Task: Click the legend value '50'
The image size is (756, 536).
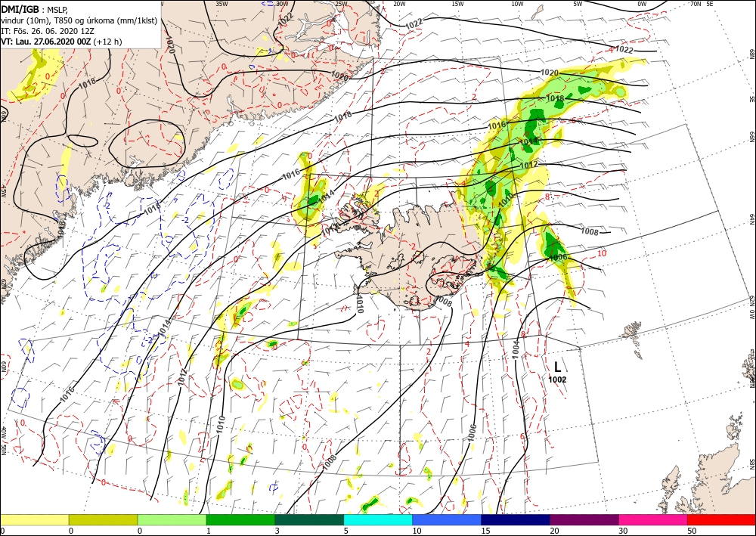Action: point(692,531)
